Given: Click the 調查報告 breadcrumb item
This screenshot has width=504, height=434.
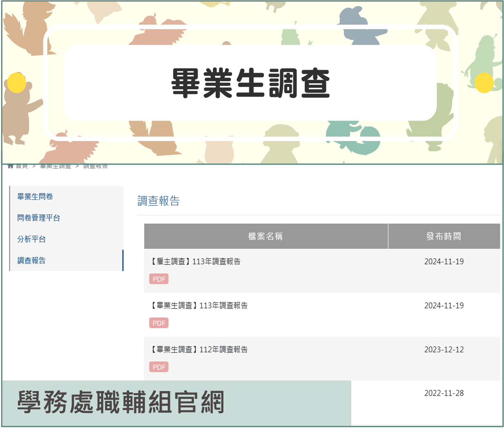Looking at the screenshot, I should (x=96, y=166).
